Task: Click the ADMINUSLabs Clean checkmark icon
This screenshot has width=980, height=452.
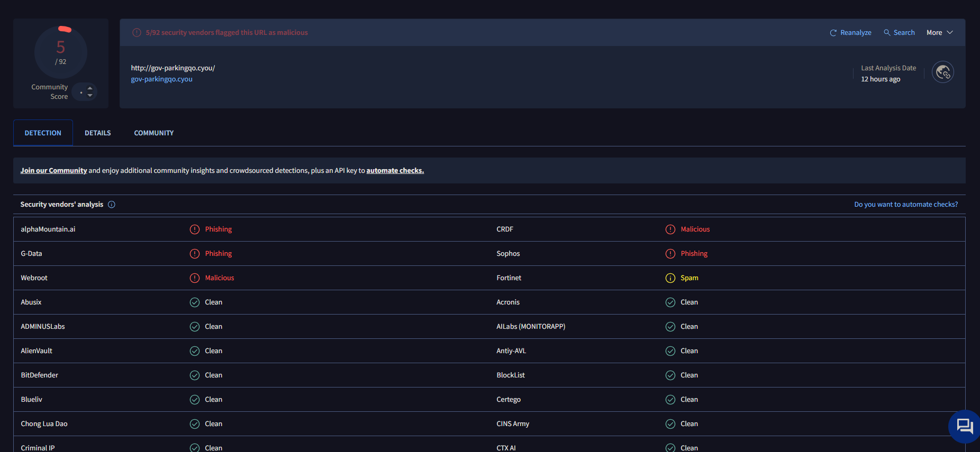Action: (195, 327)
